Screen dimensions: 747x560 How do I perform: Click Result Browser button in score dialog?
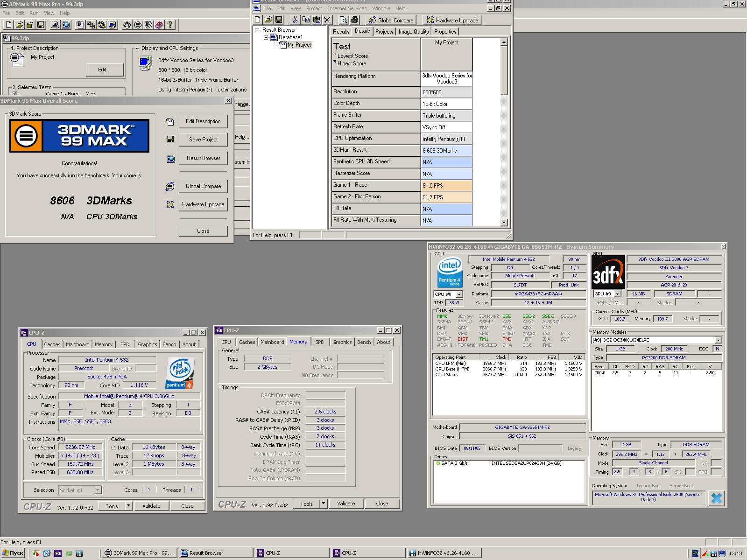point(203,158)
